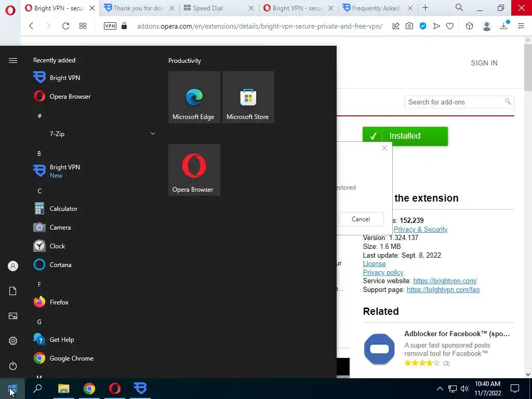This screenshot has height=399, width=532.
Task: Open brightvpn.com service website link
Action: pyautogui.click(x=445, y=281)
